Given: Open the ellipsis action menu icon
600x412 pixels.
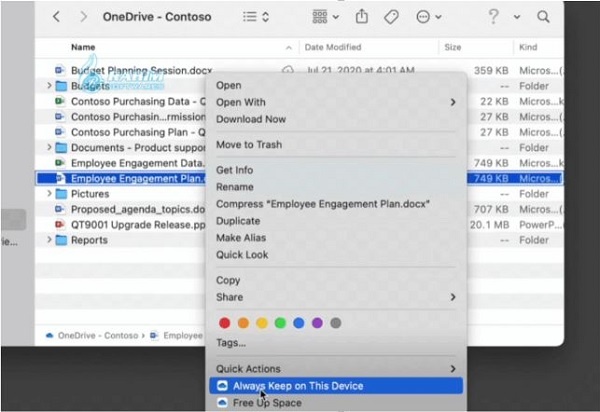Looking at the screenshot, I should coord(423,16).
